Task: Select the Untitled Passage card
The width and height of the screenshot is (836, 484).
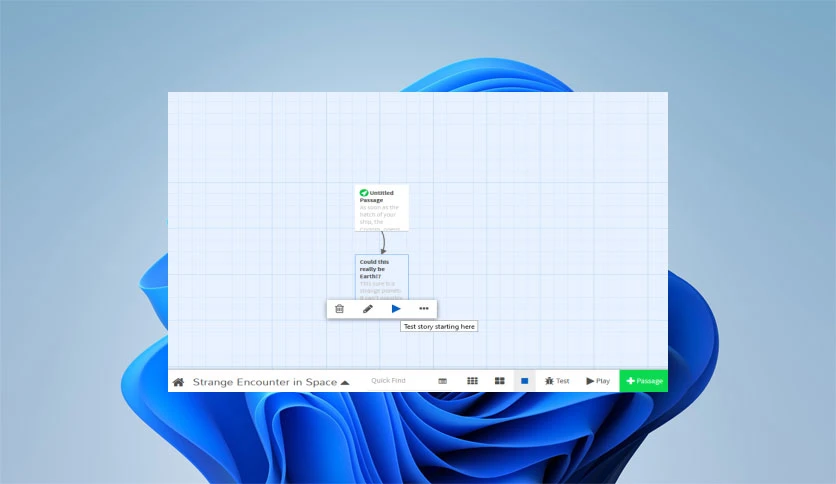Action: click(x=382, y=208)
